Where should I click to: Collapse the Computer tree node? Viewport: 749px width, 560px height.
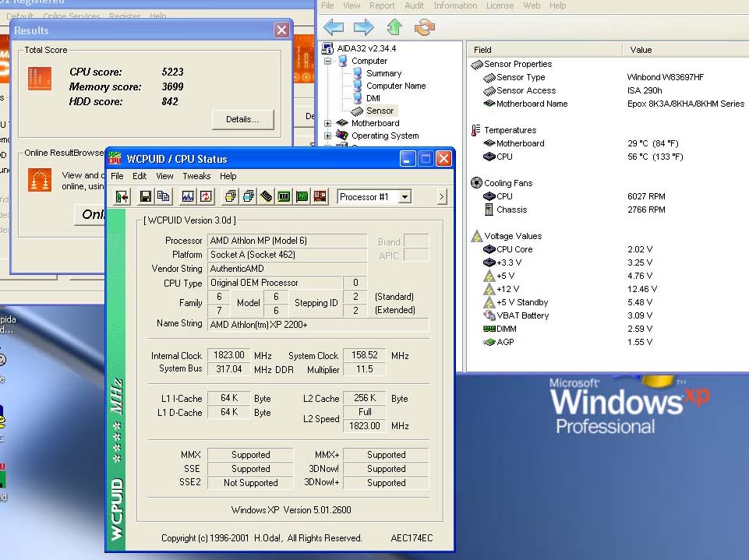[x=328, y=61]
